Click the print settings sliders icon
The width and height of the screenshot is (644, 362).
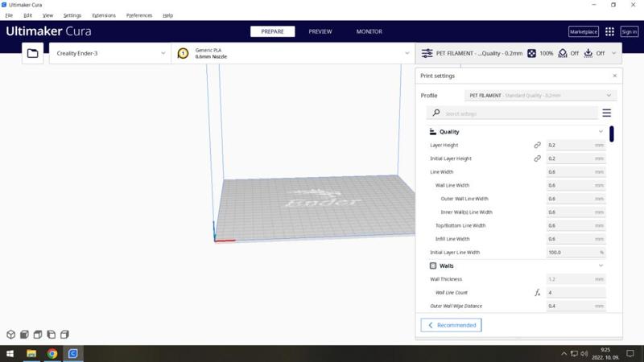pyautogui.click(x=427, y=53)
